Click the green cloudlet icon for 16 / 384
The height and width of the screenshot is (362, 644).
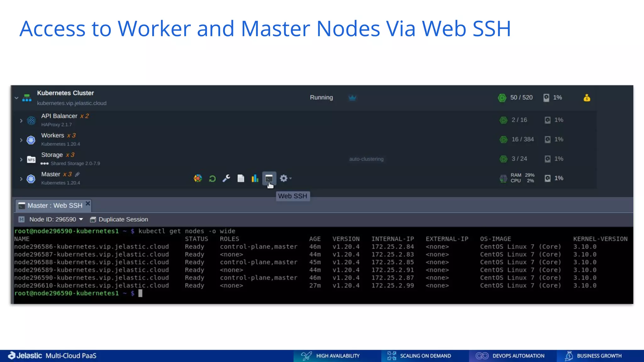[x=503, y=140]
